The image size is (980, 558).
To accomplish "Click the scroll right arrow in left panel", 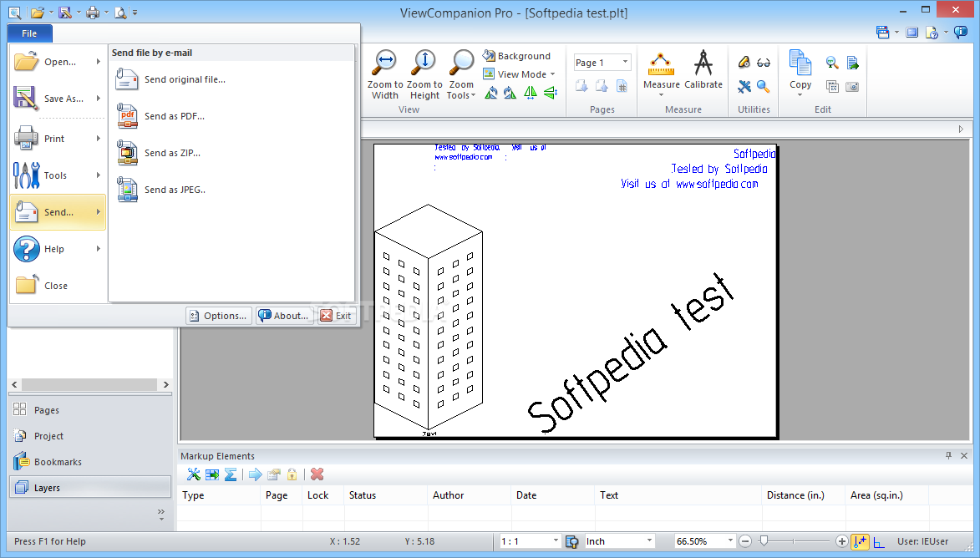I will coord(165,384).
